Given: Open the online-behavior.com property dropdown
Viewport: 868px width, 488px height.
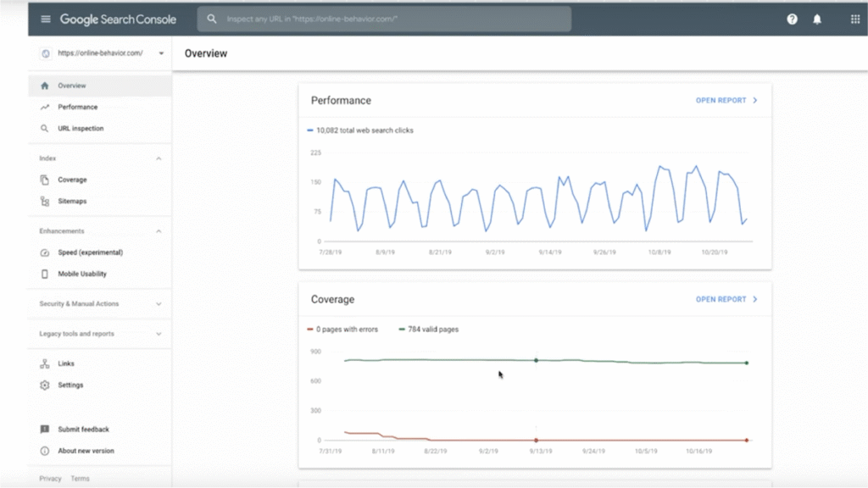Looking at the screenshot, I should 161,53.
